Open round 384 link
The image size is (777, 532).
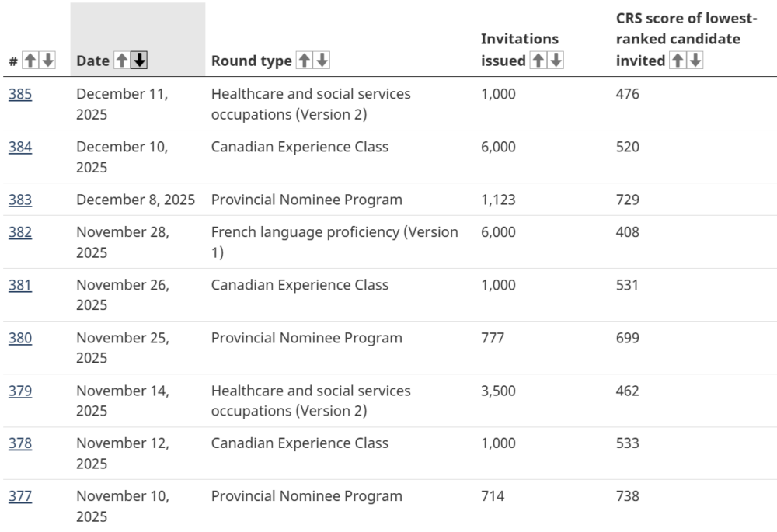20,147
